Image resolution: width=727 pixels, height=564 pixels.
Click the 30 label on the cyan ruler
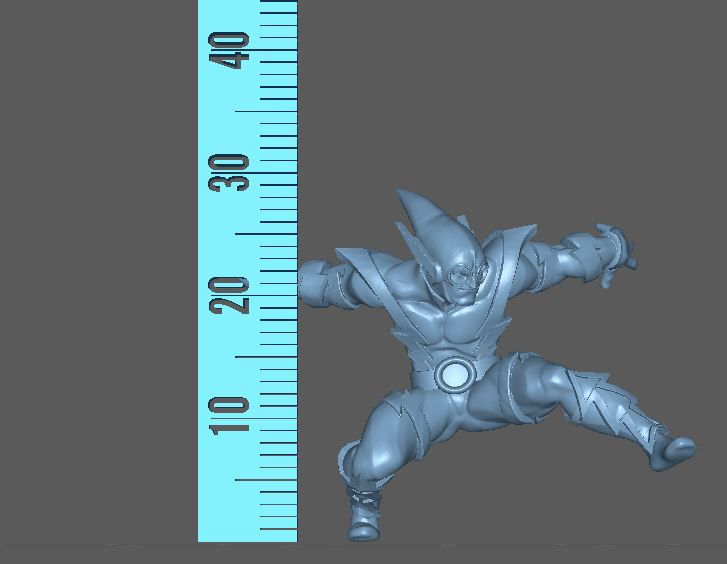click(x=231, y=172)
